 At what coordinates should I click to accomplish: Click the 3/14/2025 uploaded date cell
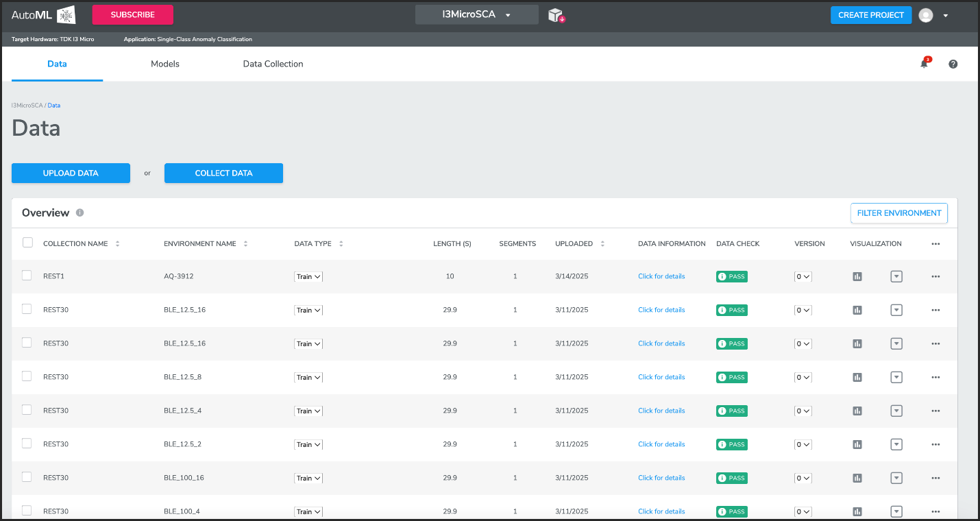[572, 276]
